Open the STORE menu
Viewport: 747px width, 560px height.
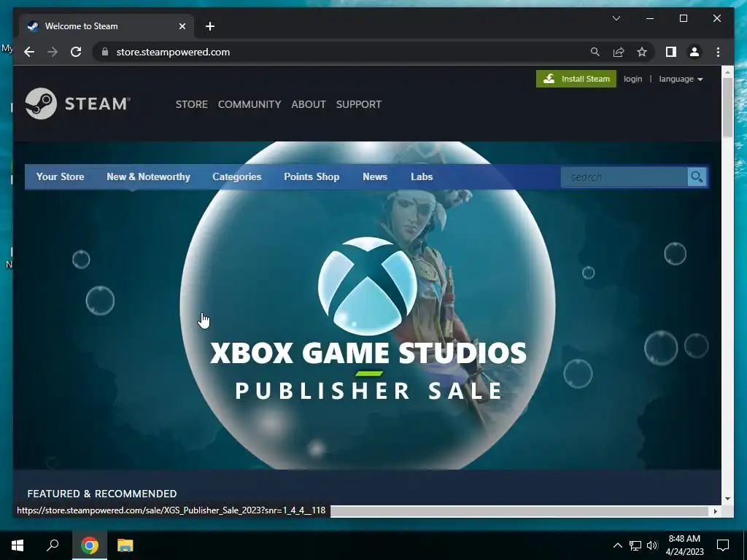(x=192, y=104)
